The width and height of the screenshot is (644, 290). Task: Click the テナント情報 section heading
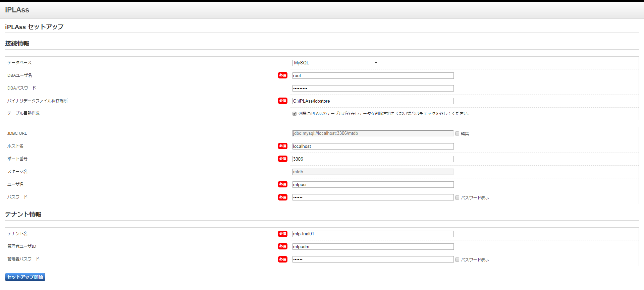click(23, 215)
